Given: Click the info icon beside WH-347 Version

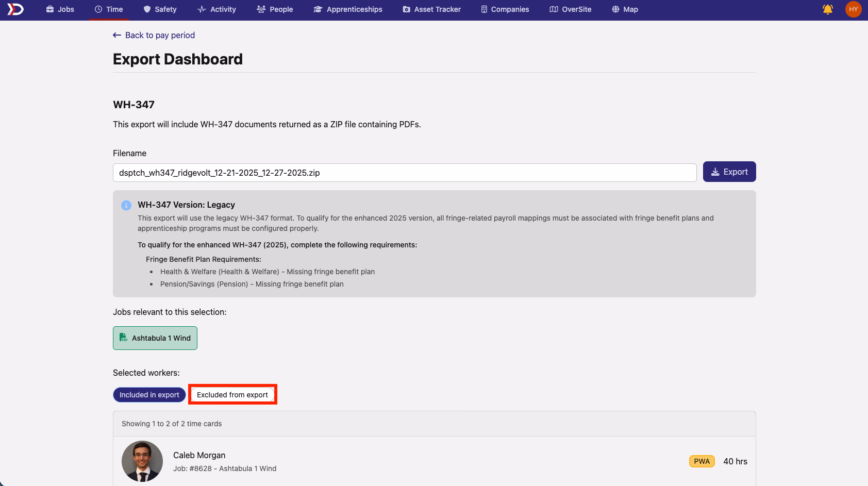Looking at the screenshot, I should [x=126, y=205].
